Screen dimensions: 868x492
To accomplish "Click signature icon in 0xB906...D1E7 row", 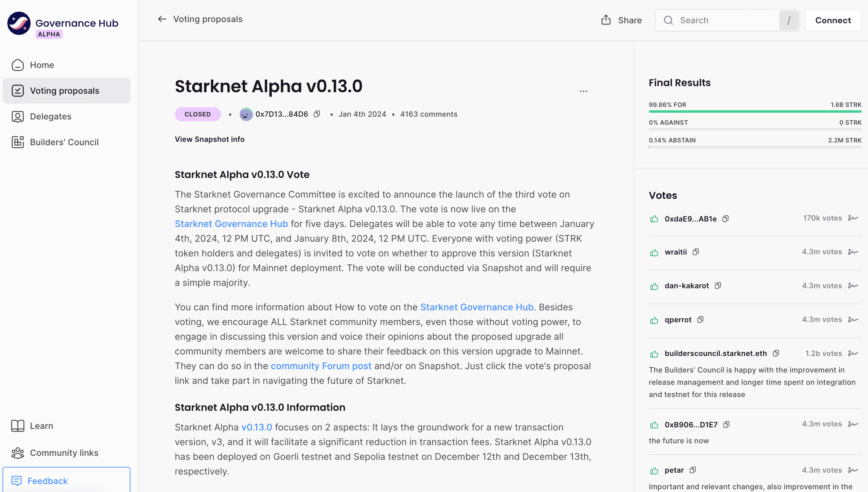I will click(x=853, y=424).
